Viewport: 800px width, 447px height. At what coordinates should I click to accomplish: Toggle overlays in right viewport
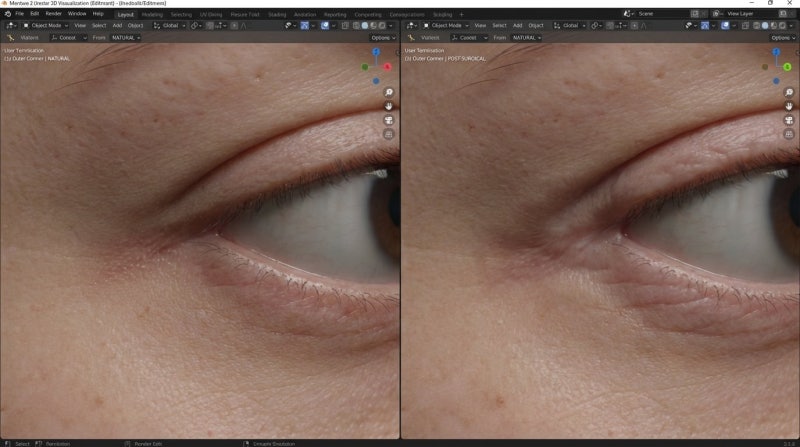click(724, 26)
